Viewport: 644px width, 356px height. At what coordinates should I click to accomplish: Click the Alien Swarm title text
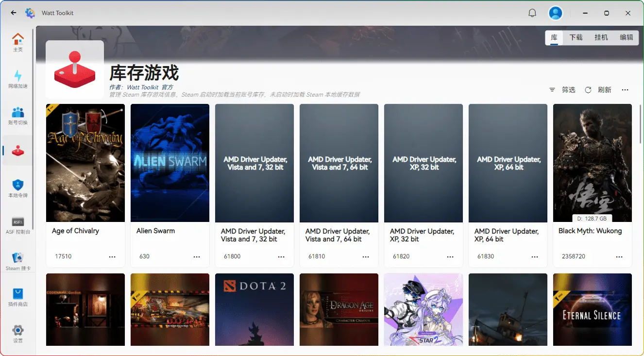[155, 231]
